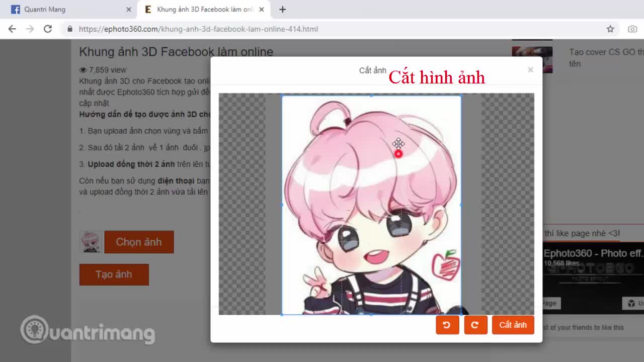The image size is (644, 362).
Task: Close the Cắt ảnh dialog
Action: 530,70
